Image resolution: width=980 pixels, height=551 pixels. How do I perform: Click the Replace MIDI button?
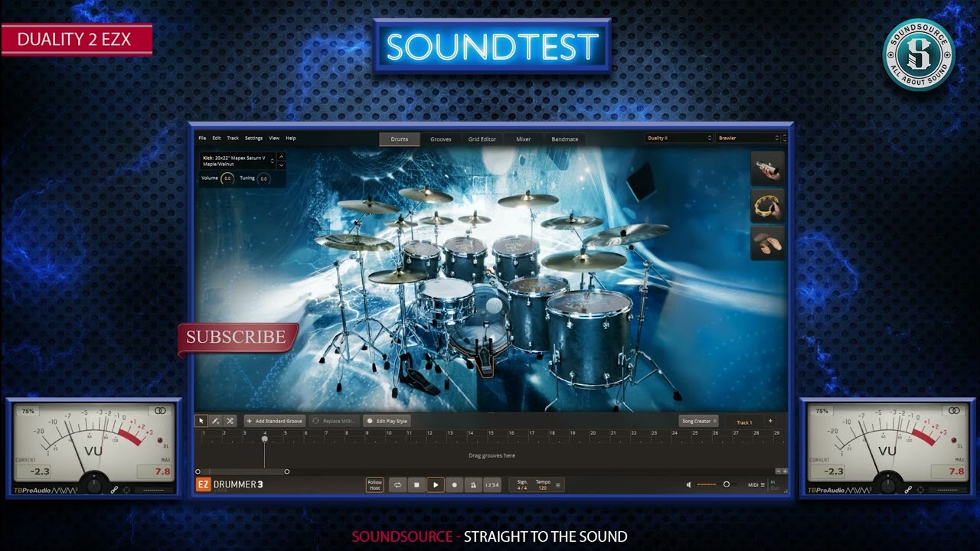[334, 421]
